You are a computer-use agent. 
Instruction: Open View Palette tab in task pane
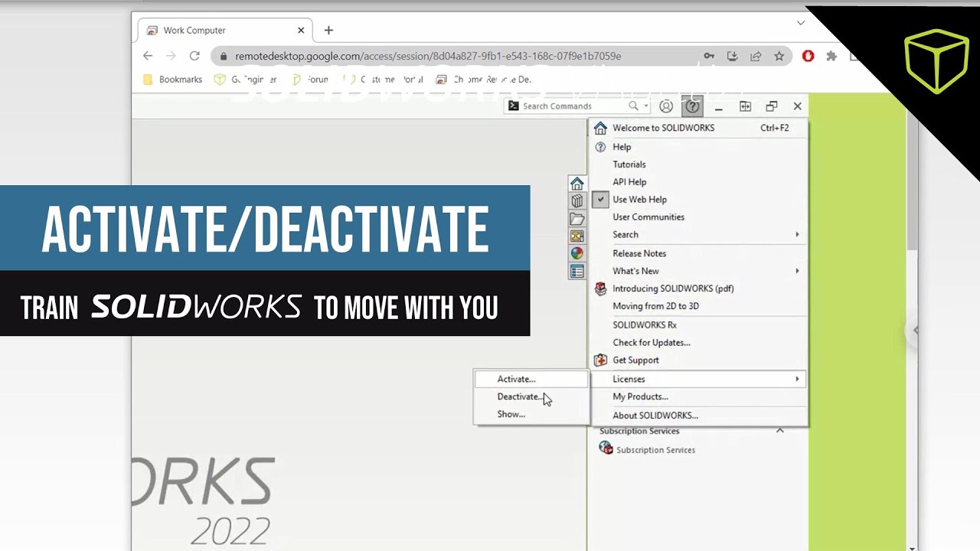pyautogui.click(x=577, y=236)
